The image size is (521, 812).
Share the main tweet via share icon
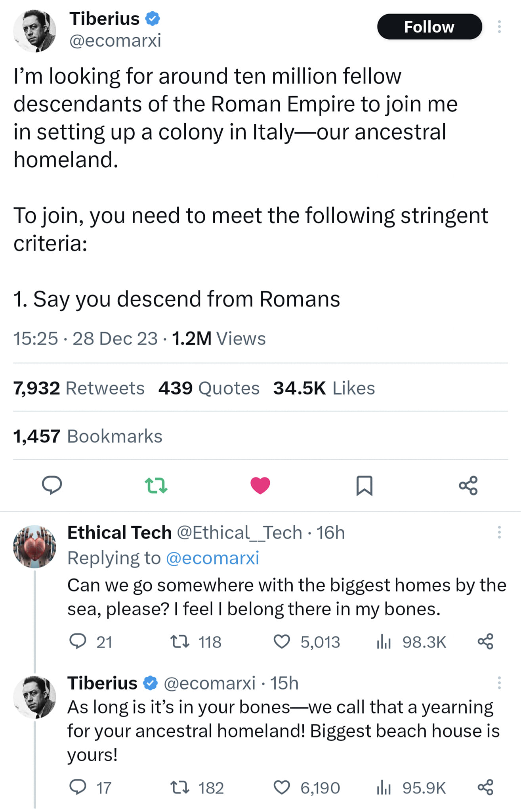click(468, 485)
